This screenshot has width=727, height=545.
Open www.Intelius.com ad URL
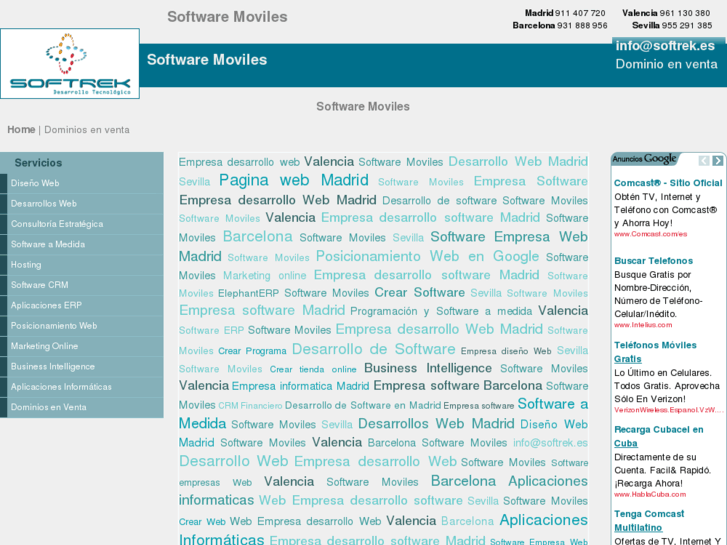click(643, 325)
